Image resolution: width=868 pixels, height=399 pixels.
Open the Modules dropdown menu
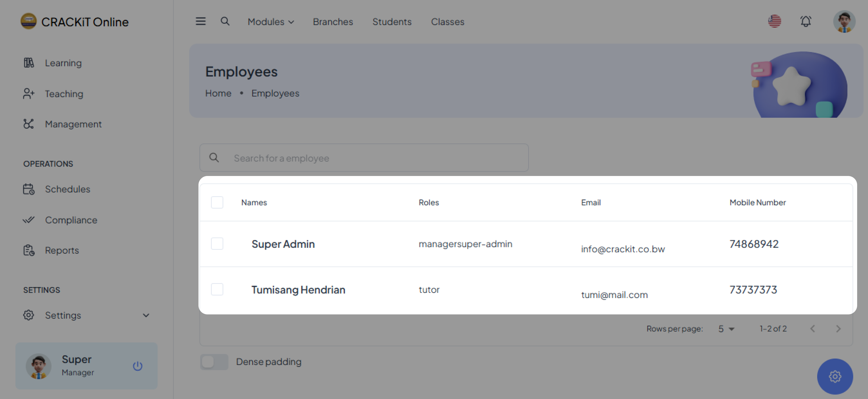271,22
